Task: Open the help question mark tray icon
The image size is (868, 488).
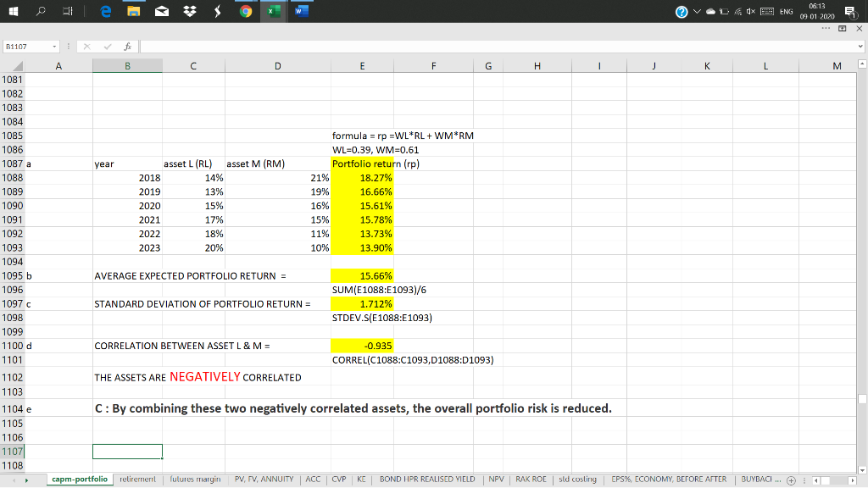Action: click(x=682, y=12)
